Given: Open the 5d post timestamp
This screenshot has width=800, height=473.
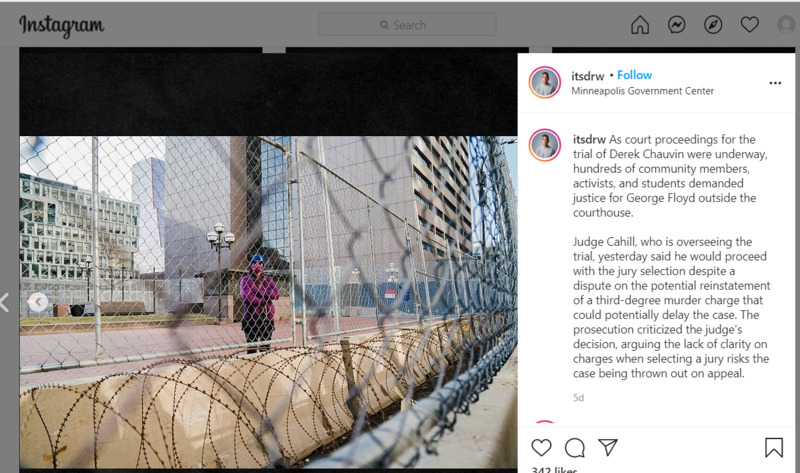Looking at the screenshot, I should [578, 397].
